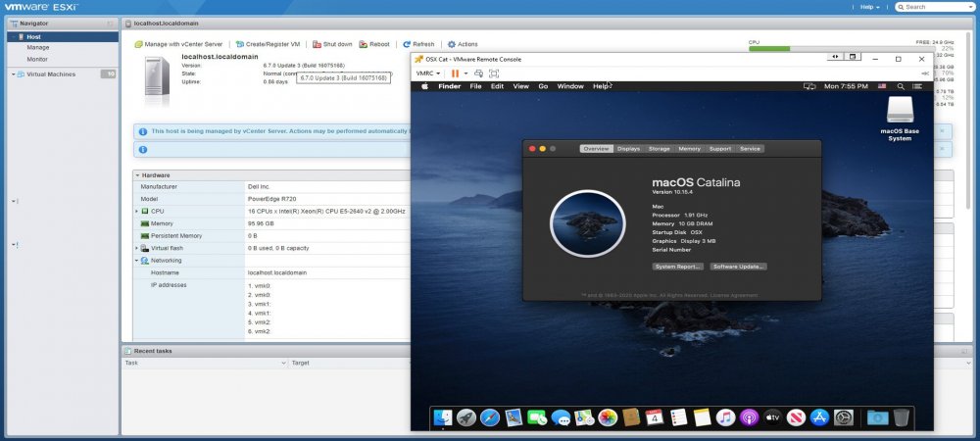Open Downloads folder in the dock

[877, 417]
